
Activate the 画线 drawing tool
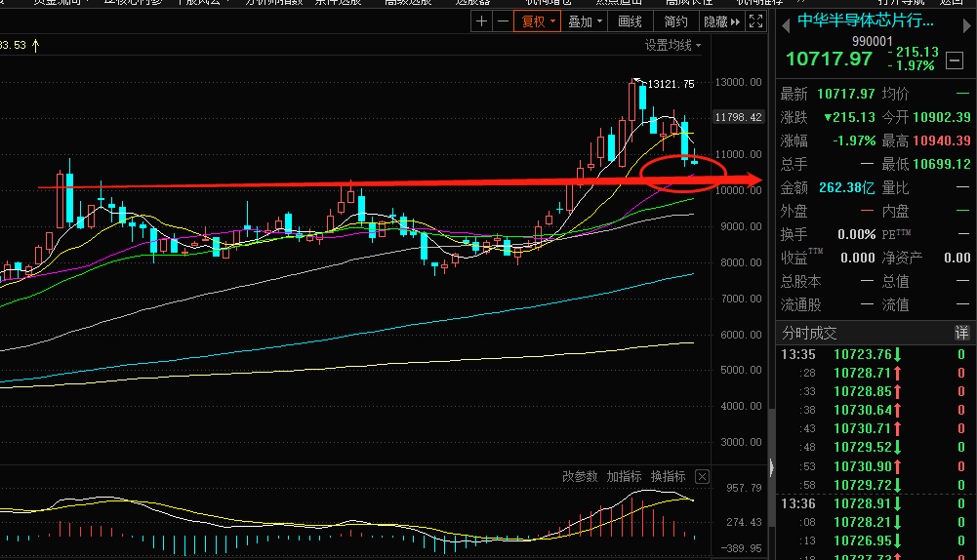click(x=630, y=21)
